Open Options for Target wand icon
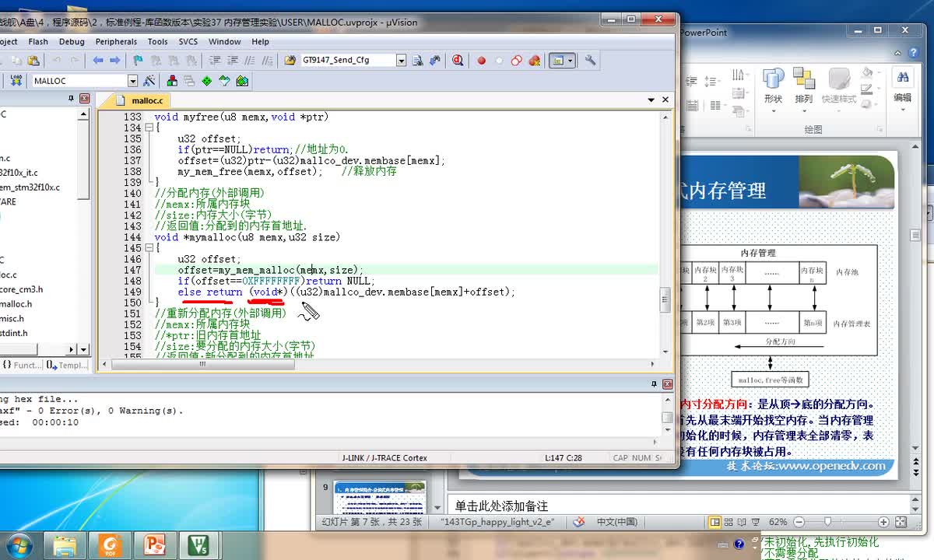 click(x=149, y=80)
